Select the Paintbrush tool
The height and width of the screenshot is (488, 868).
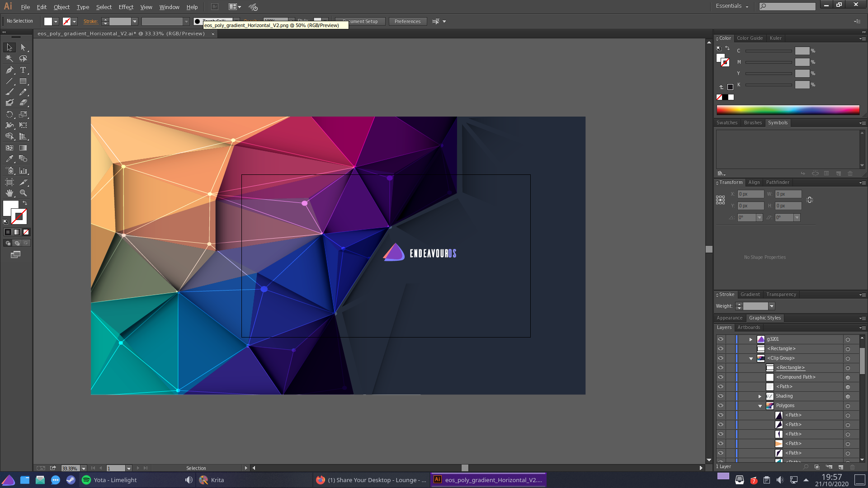click(9, 92)
